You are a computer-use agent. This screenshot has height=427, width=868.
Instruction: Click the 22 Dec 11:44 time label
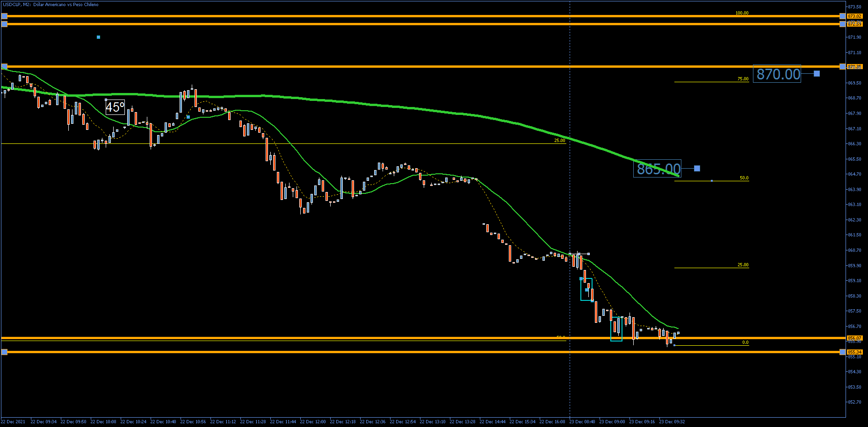click(x=283, y=422)
